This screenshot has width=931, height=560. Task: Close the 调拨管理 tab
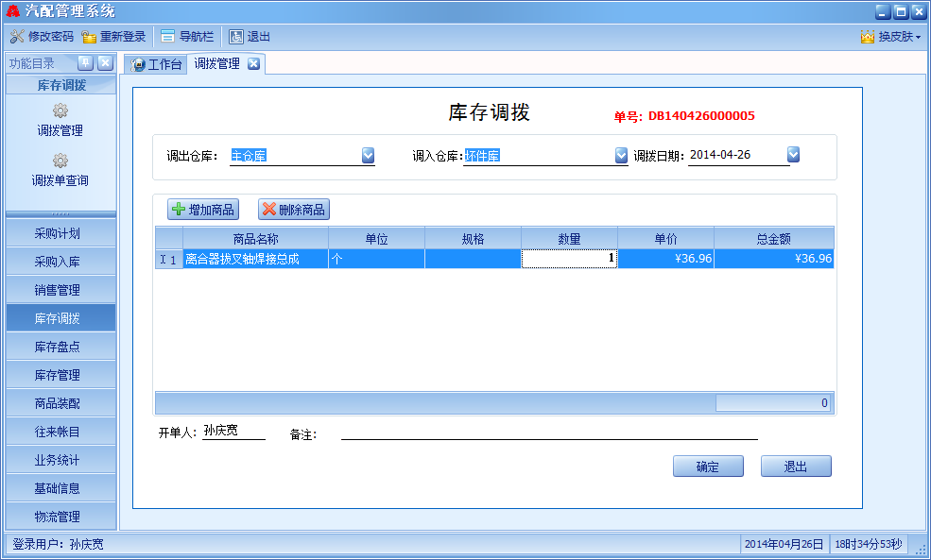253,64
